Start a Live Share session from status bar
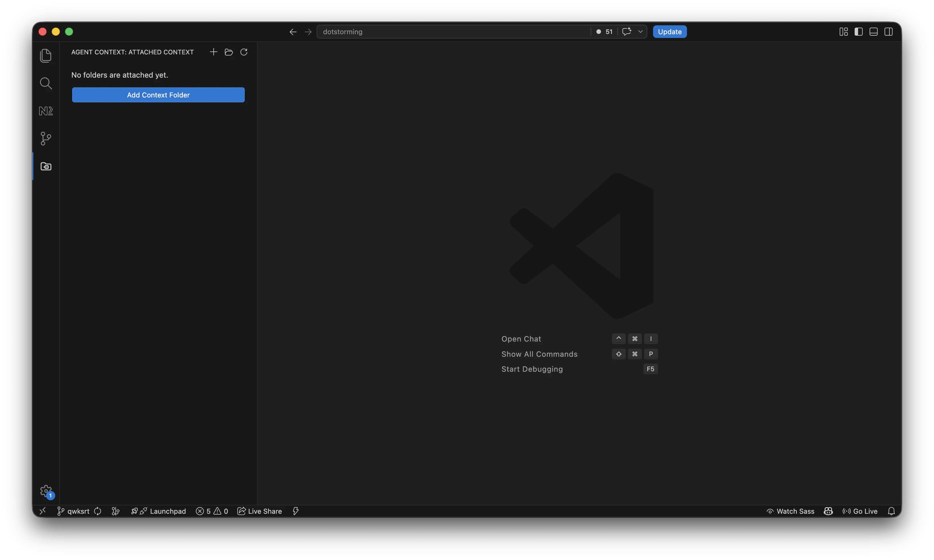The image size is (934, 560). click(259, 511)
